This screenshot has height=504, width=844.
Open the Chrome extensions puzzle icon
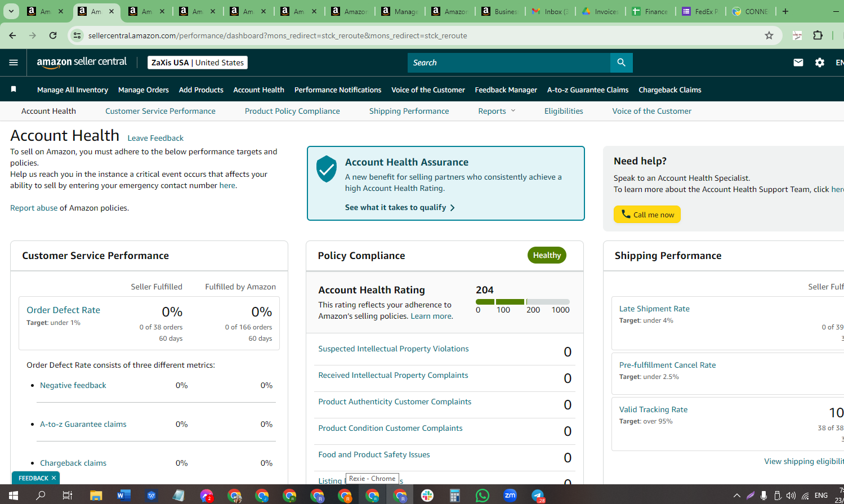coord(818,35)
